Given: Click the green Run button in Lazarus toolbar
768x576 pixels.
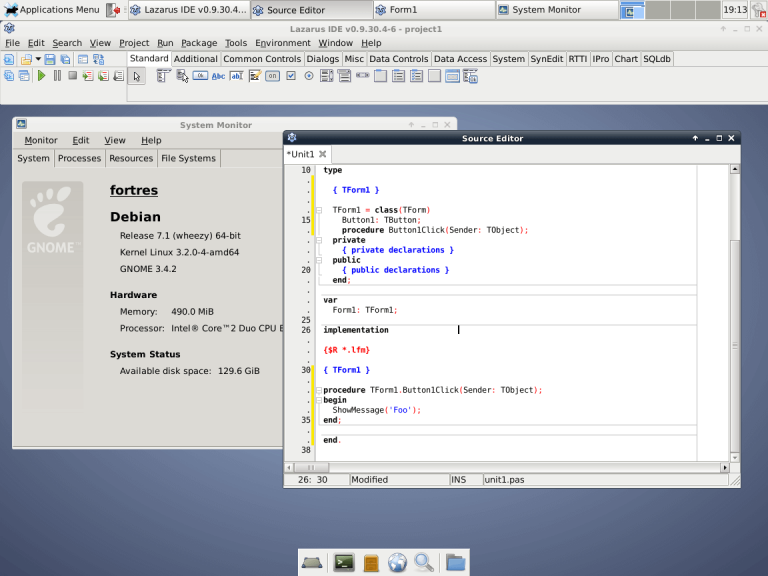Looking at the screenshot, I should tap(42, 76).
